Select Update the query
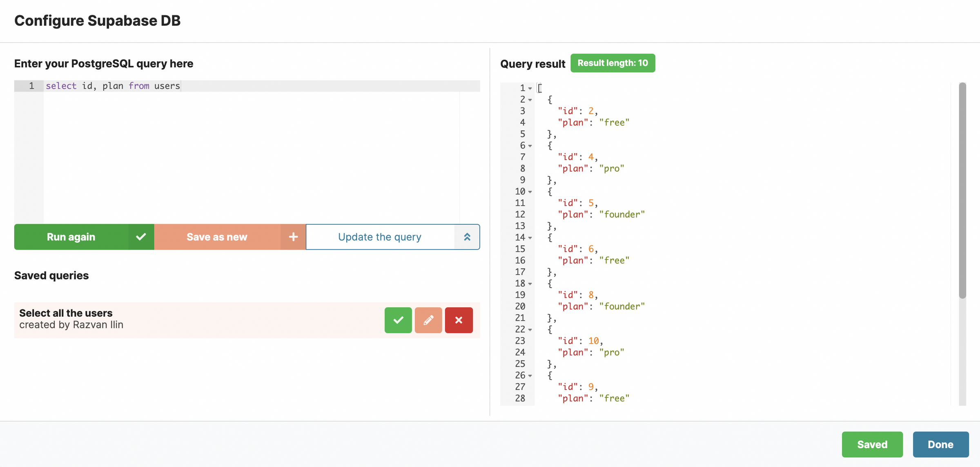The width and height of the screenshot is (980, 467). coord(379,237)
